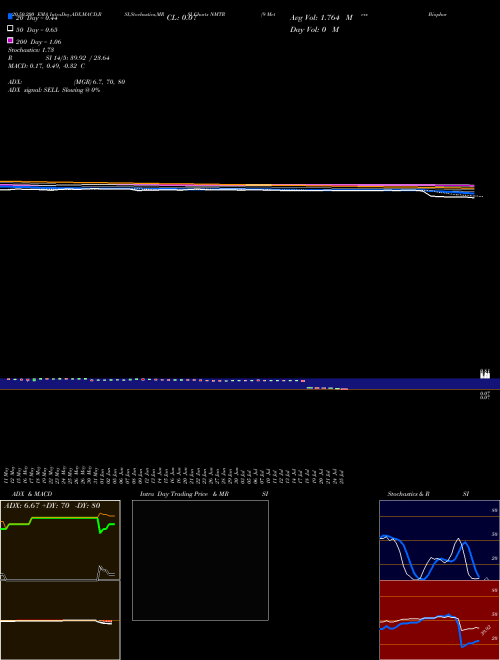Click the 'ADX signal: SELL Slowing @ 0%' text
Viewport: 500px width, 660px height.
pos(54,90)
